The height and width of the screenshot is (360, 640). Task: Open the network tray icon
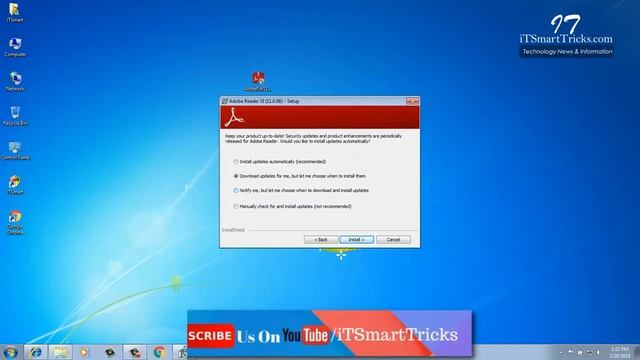589,352
